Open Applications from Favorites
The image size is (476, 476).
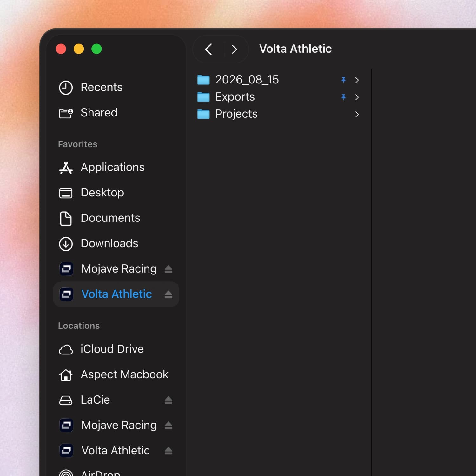116,167
